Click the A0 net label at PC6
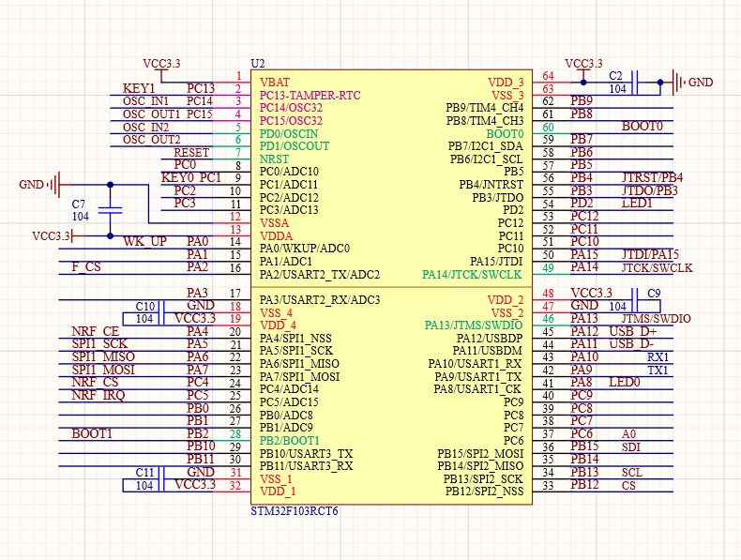 click(x=629, y=433)
